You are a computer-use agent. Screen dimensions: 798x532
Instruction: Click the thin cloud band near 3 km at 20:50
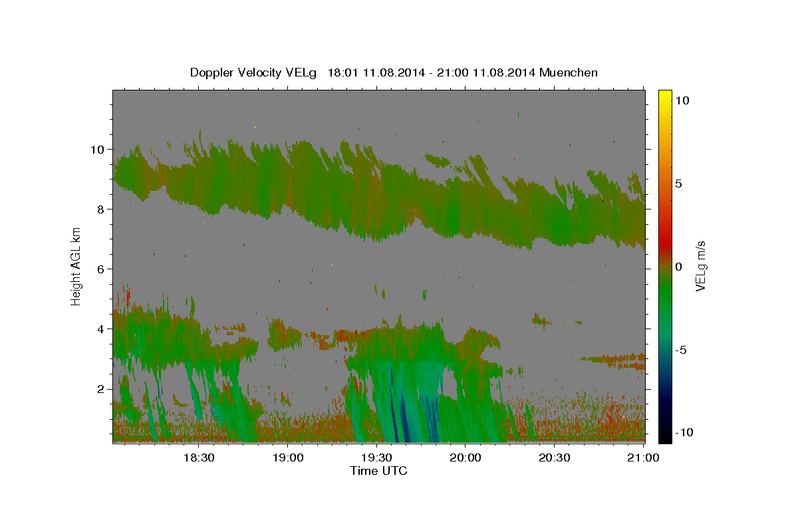615,360
